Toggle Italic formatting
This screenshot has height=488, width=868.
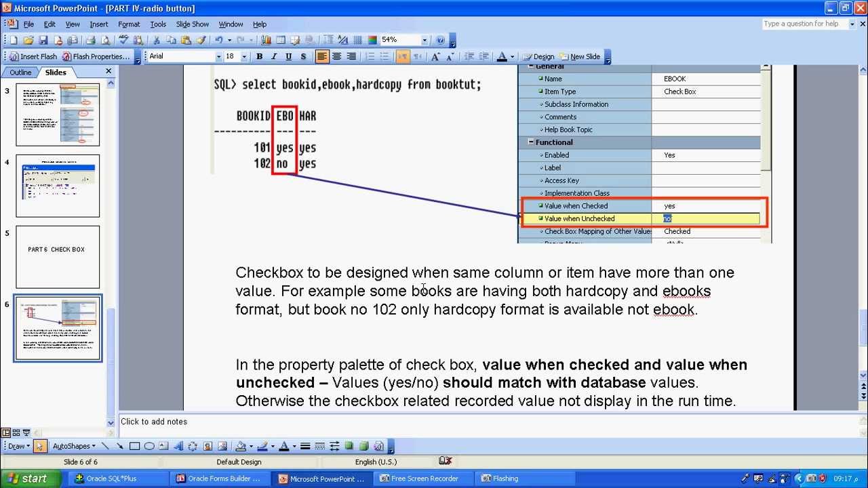pos(274,56)
